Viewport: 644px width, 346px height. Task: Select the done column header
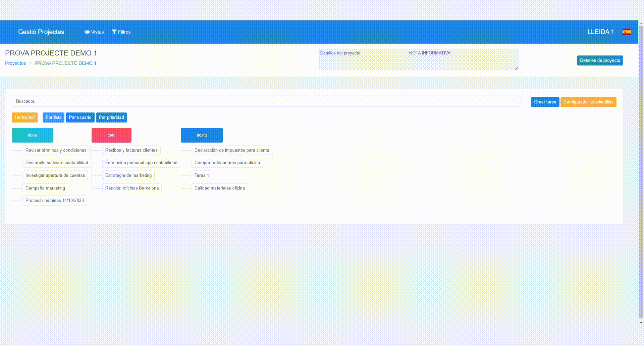tap(32, 135)
